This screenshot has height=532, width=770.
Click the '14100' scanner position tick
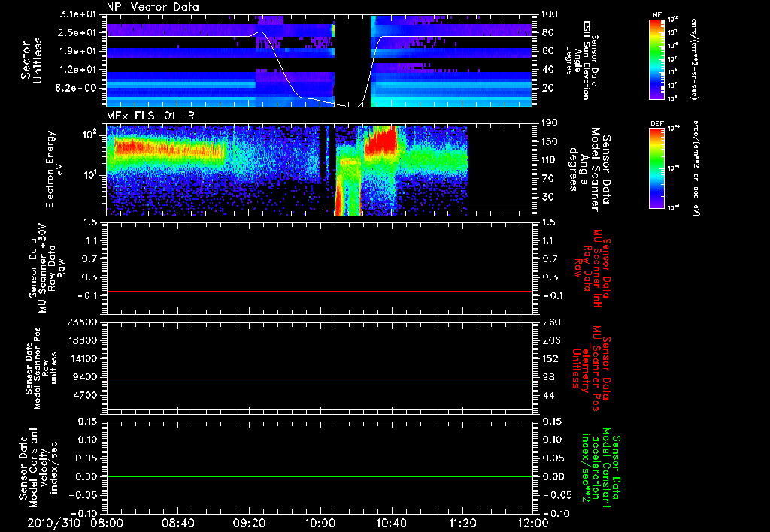click(x=83, y=358)
